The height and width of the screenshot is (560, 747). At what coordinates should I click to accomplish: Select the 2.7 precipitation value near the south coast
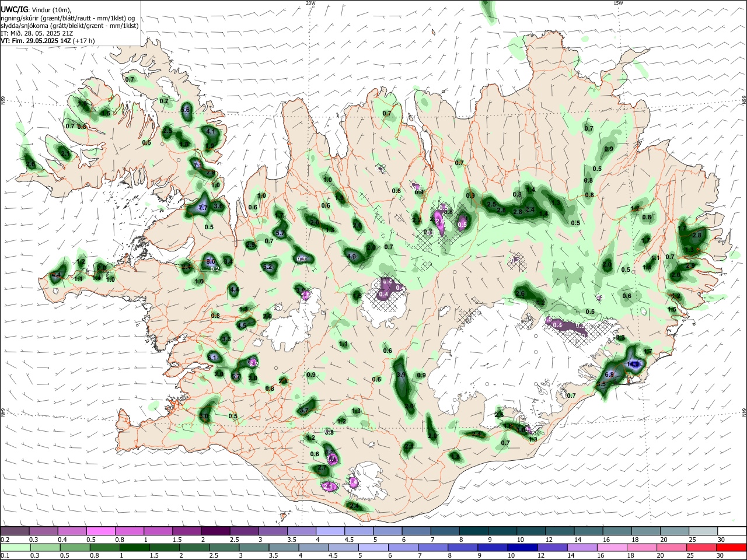click(x=322, y=468)
